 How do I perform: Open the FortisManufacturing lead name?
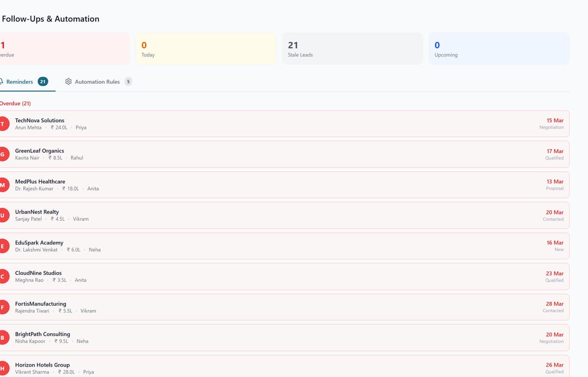click(x=41, y=303)
